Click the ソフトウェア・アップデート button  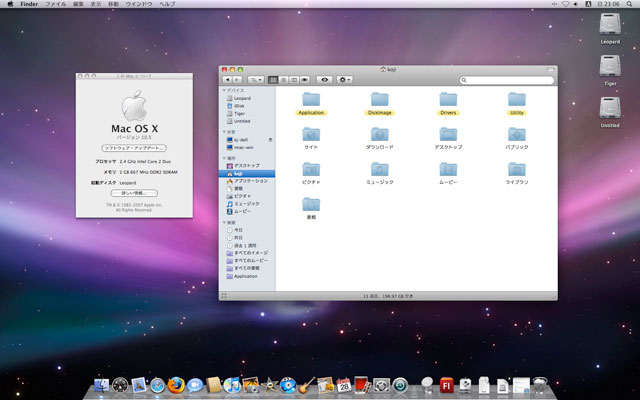(133, 147)
